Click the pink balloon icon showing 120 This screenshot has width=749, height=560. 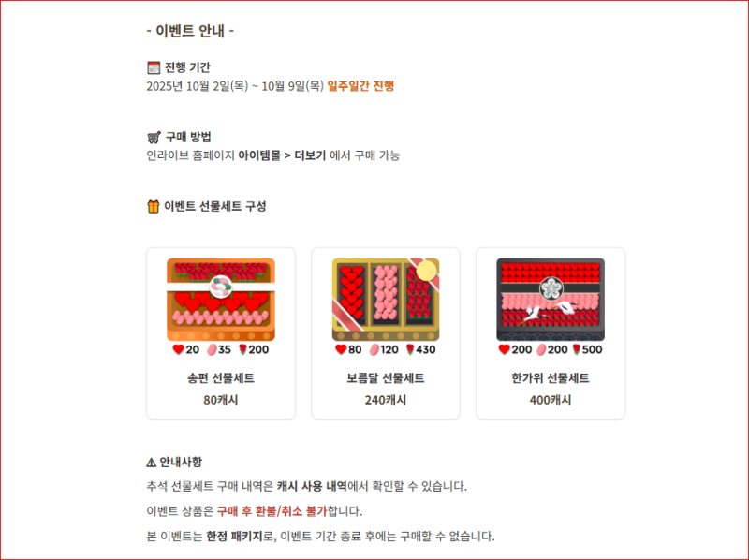[x=374, y=349]
